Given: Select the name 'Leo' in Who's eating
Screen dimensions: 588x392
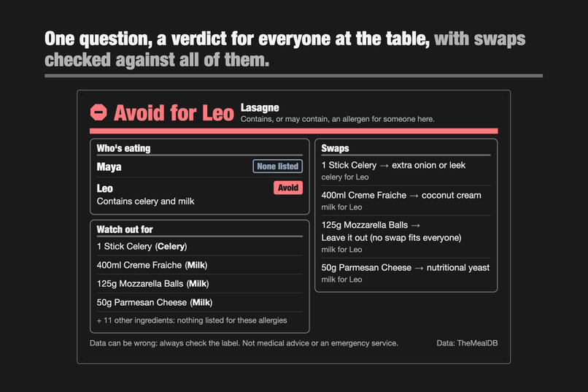Looking at the screenshot, I should pos(104,188).
